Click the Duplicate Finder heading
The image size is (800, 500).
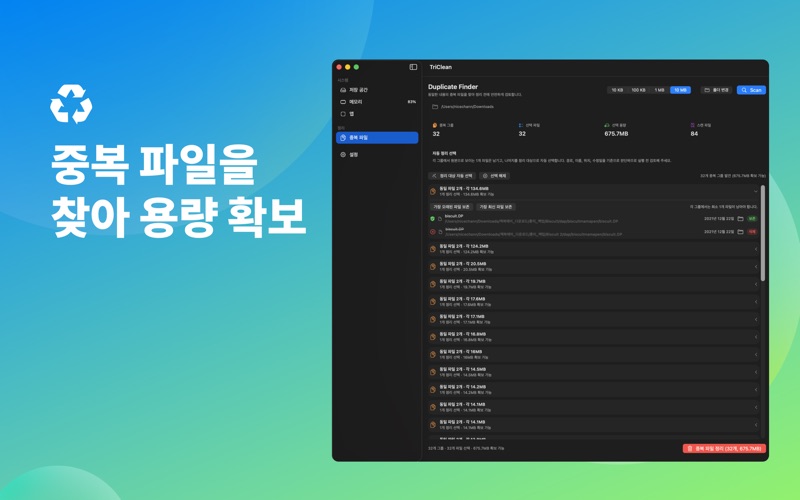coord(453,87)
